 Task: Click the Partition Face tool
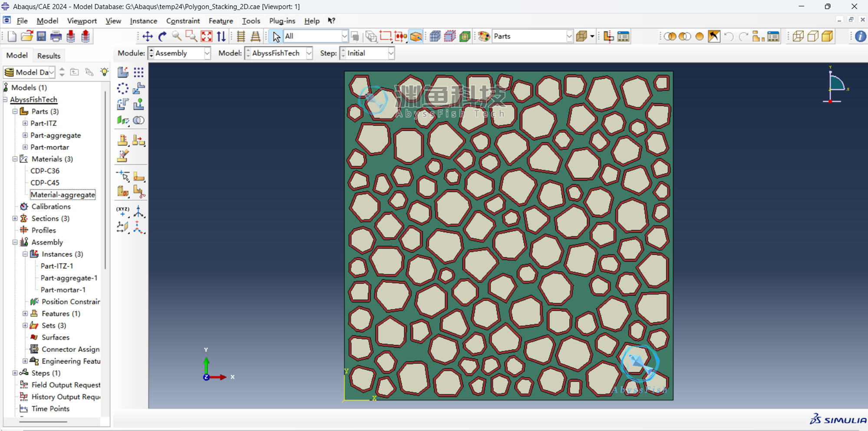(139, 176)
